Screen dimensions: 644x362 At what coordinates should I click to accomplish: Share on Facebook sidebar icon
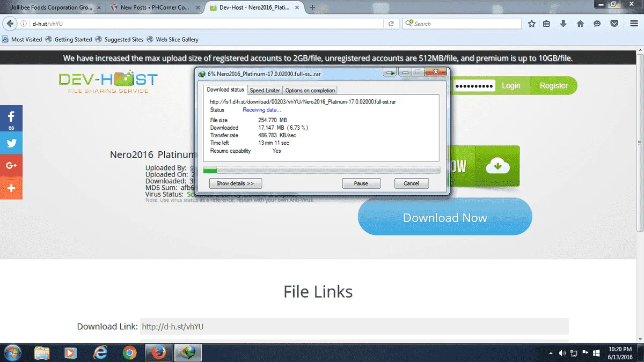click(11, 118)
